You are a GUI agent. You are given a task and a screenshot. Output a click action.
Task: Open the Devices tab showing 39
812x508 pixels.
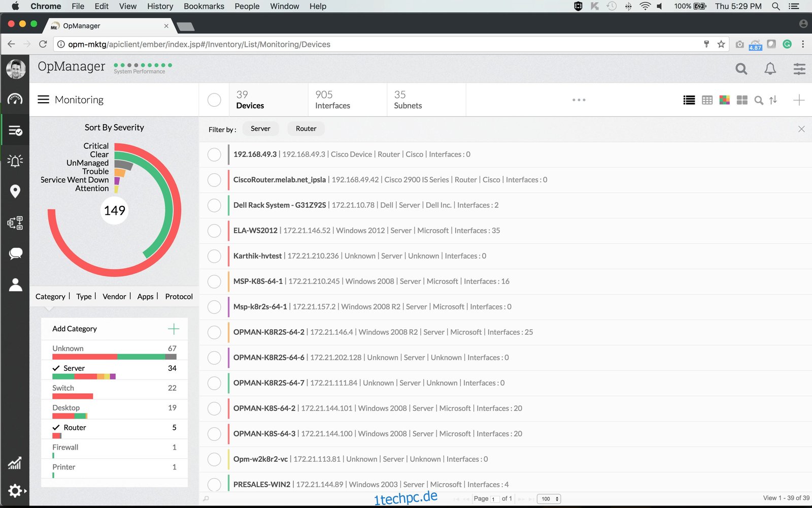click(x=268, y=100)
